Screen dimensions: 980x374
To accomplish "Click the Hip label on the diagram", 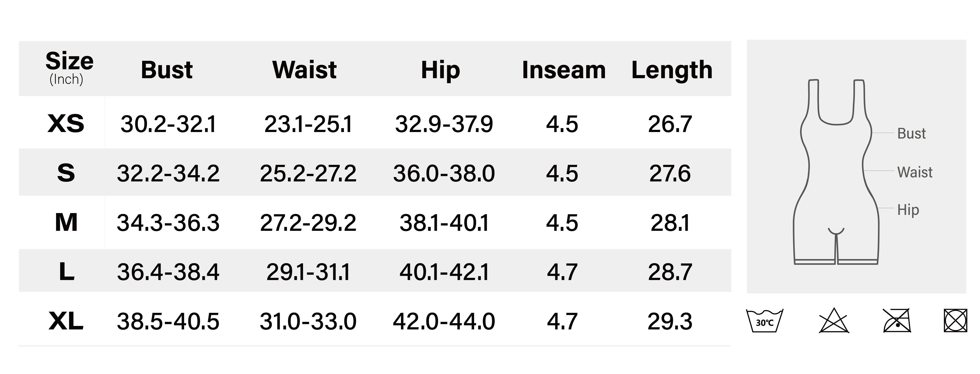I will click(908, 210).
